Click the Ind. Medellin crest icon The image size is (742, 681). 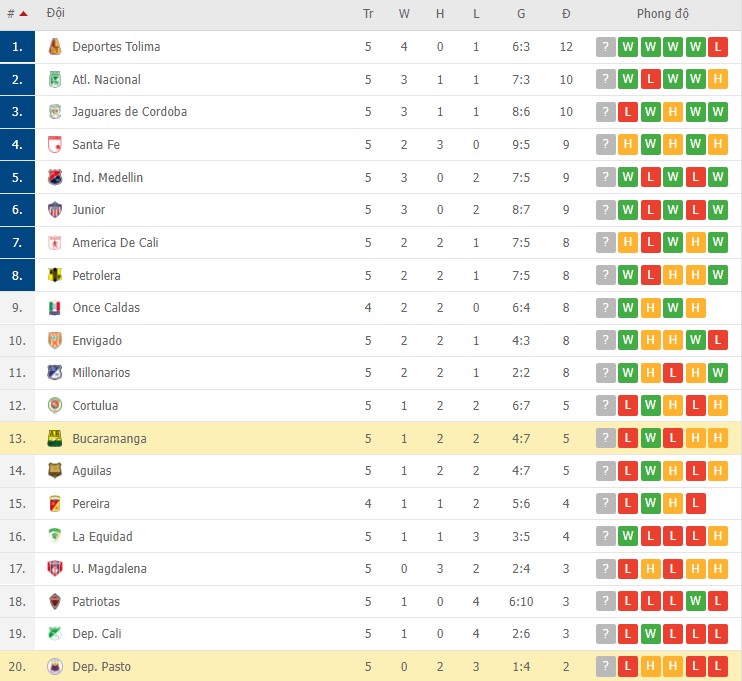55,177
